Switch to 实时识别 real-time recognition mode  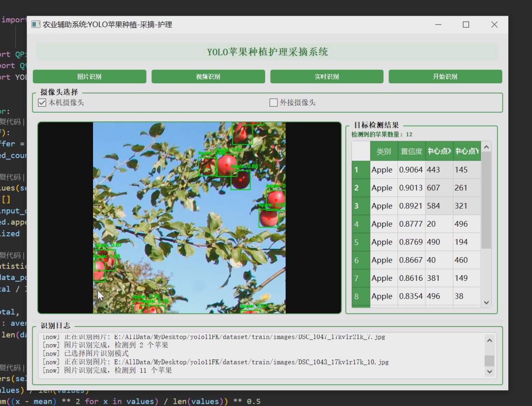point(326,77)
